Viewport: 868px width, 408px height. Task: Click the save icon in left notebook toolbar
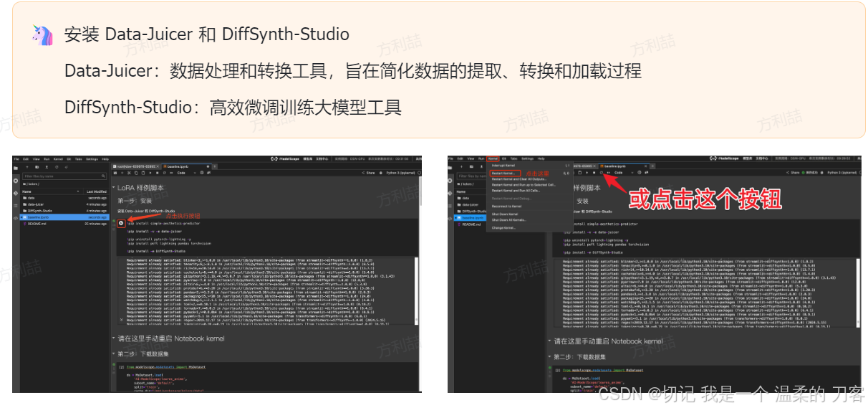tap(115, 173)
